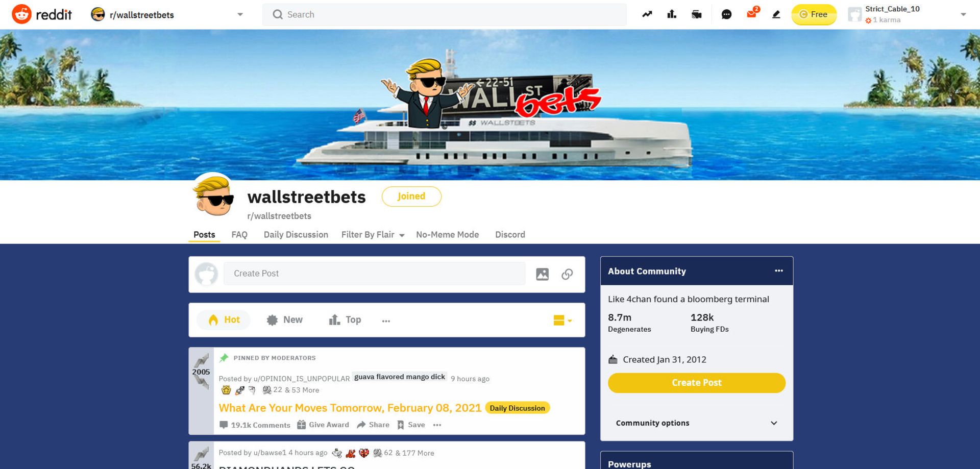980x469 pixels.
Task: Upvote the pinned Daily Discussion post
Action: point(201,360)
